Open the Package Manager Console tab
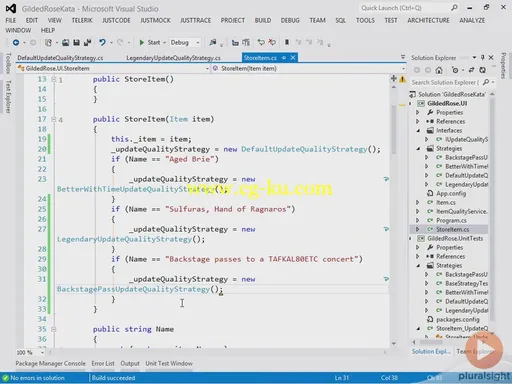The height and width of the screenshot is (384, 512). pos(51,363)
